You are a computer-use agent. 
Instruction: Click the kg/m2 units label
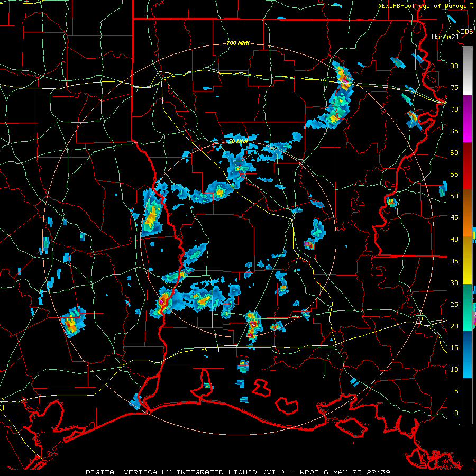point(445,37)
